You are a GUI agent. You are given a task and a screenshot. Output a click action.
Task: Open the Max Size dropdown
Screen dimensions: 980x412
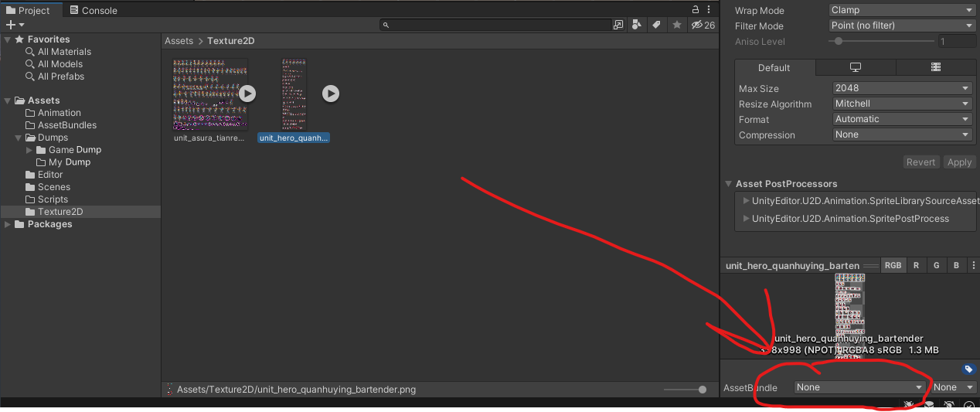(902, 88)
